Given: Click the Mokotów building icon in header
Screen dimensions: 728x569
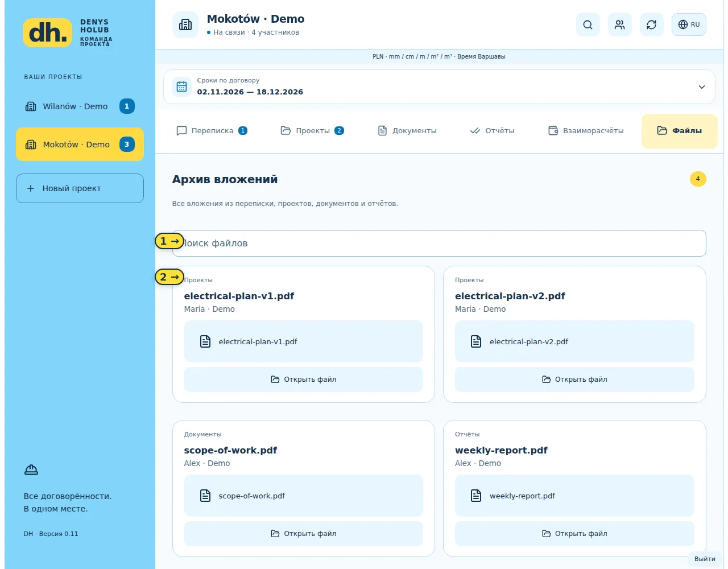Looking at the screenshot, I should coord(185,24).
